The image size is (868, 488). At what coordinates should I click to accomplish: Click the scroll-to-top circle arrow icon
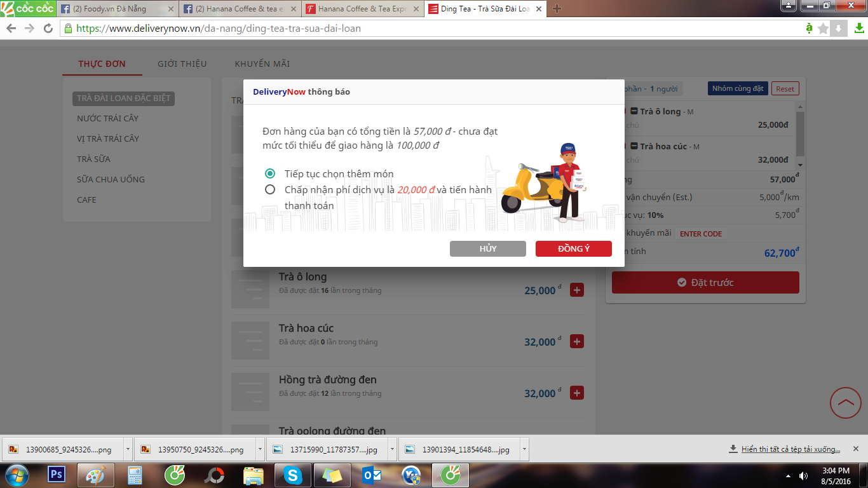click(x=846, y=402)
